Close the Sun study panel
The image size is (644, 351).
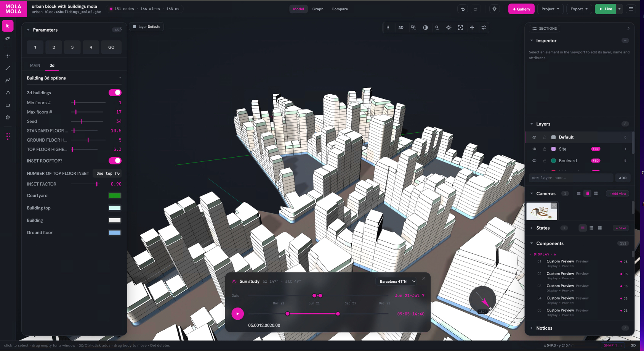(424, 279)
